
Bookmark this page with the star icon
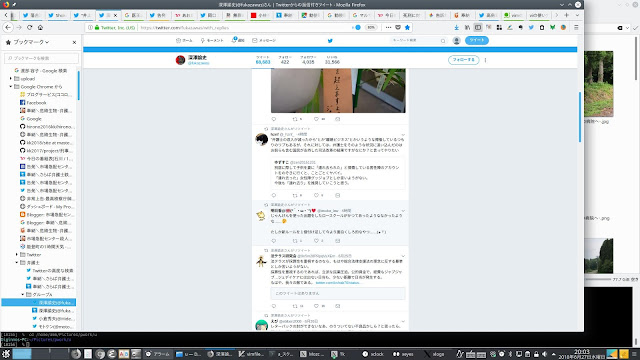tap(407, 27)
